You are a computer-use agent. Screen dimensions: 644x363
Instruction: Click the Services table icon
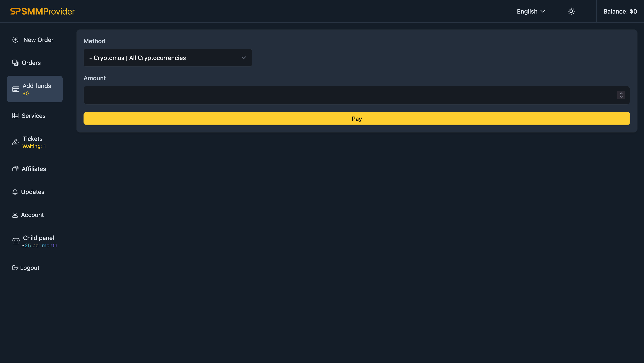pyautogui.click(x=15, y=116)
